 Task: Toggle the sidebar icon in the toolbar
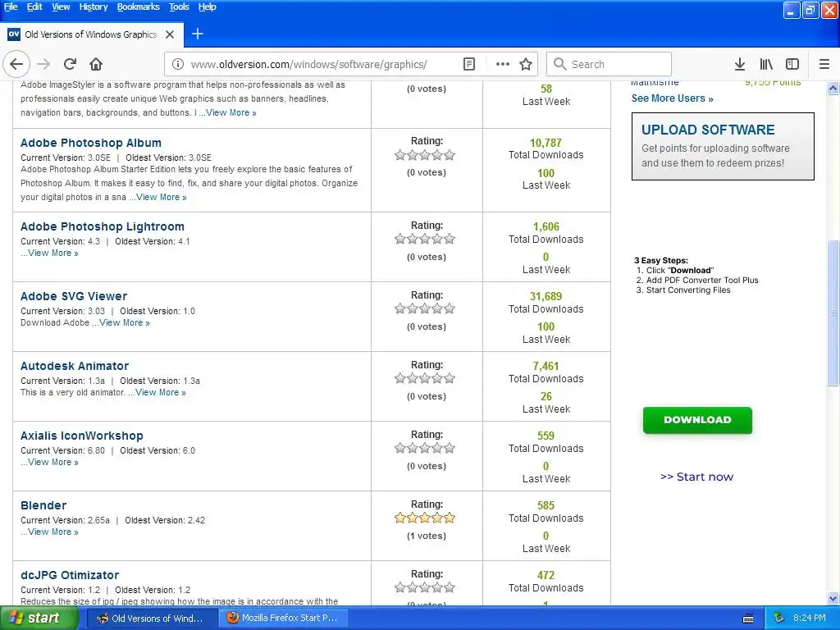792,64
